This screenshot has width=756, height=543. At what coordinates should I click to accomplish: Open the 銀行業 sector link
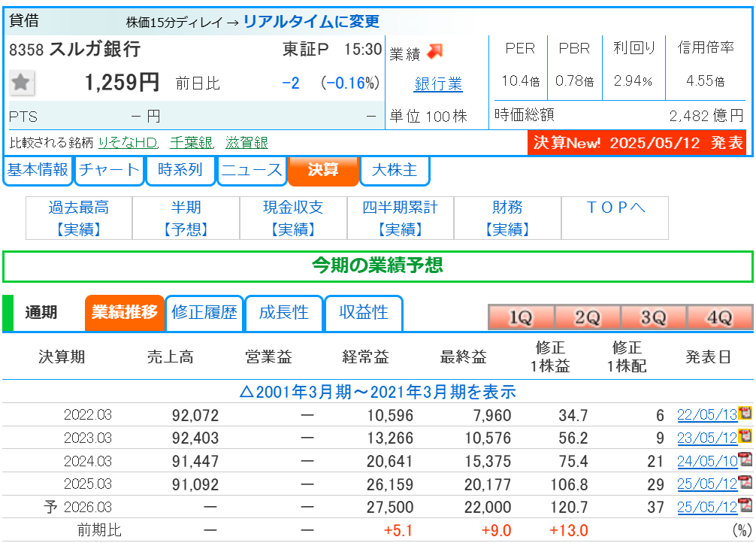pyautogui.click(x=438, y=84)
